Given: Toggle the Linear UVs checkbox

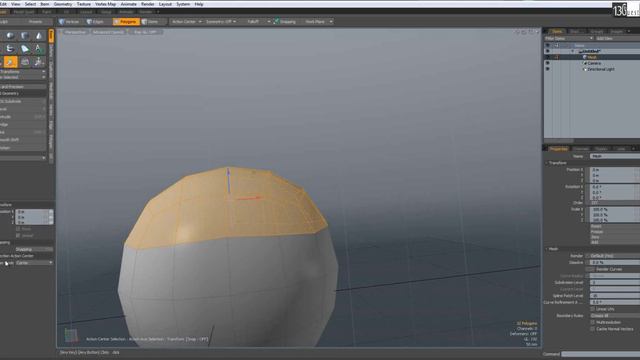Looking at the screenshot, I should [592, 309].
